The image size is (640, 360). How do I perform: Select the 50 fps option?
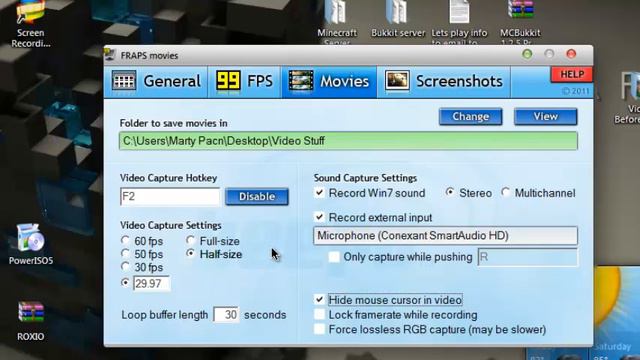pyautogui.click(x=143, y=254)
